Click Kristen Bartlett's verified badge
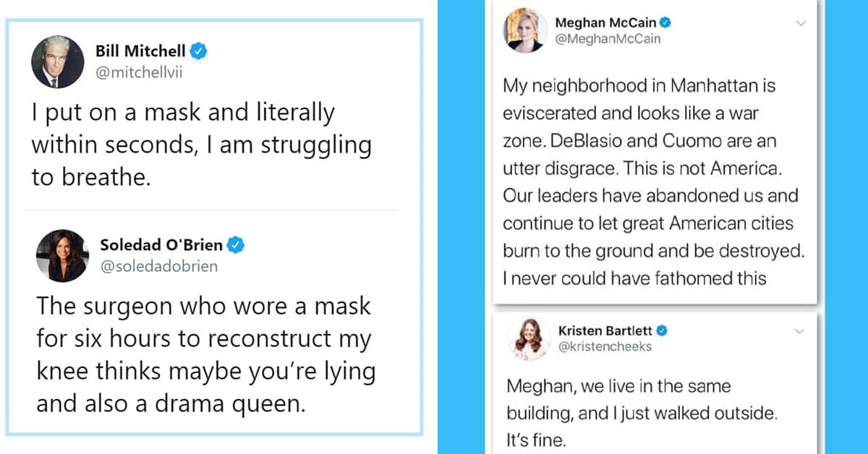This screenshot has width=868, height=454. tap(662, 330)
